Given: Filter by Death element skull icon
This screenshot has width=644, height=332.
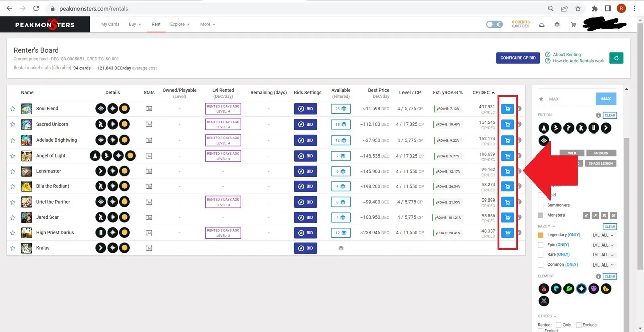Looking at the screenshot, I should 594,289.
